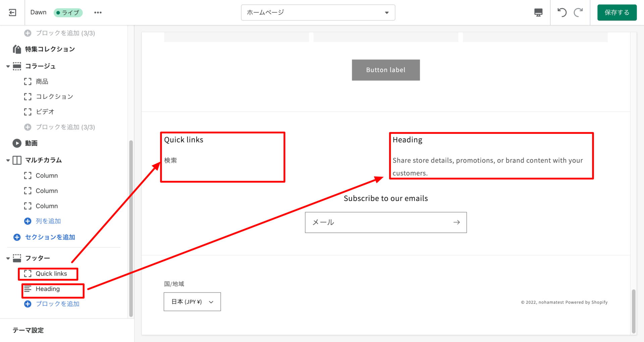Image resolution: width=644 pixels, height=342 pixels.
Task: Open the 日本 (JPY ¥) country dropdown
Action: tap(192, 302)
